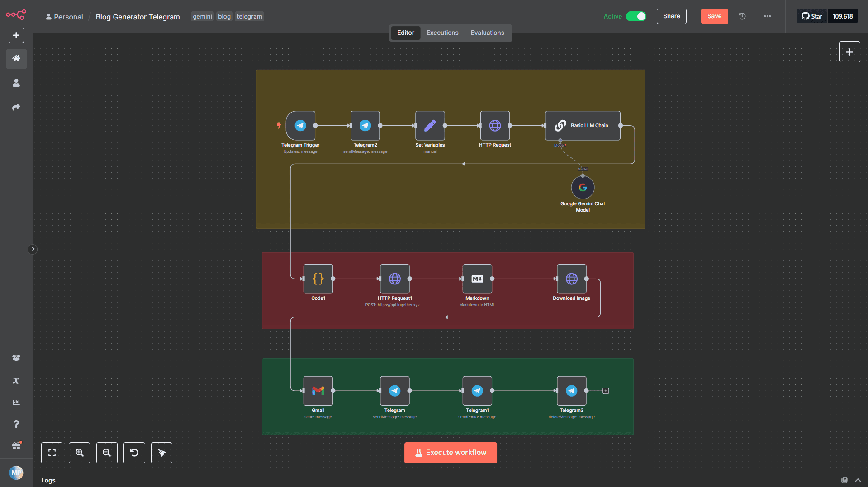Select the Google Gemini Chat Model node
Screen dimensions: 868x487
(x=583, y=187)
